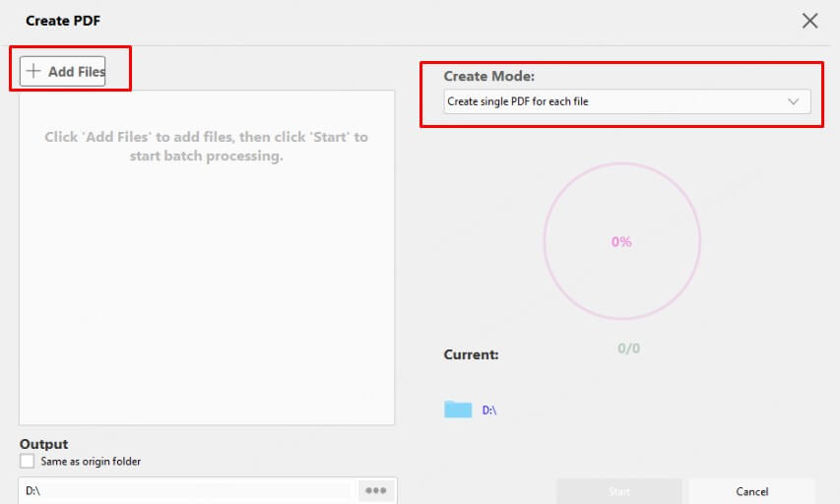Cancel the Create PDF operation

(751, 491)
